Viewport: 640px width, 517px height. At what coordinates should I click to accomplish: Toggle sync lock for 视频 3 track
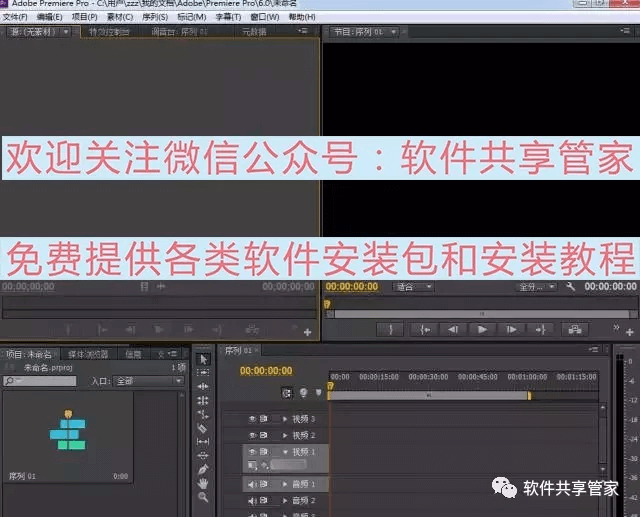tap(264, 419)
